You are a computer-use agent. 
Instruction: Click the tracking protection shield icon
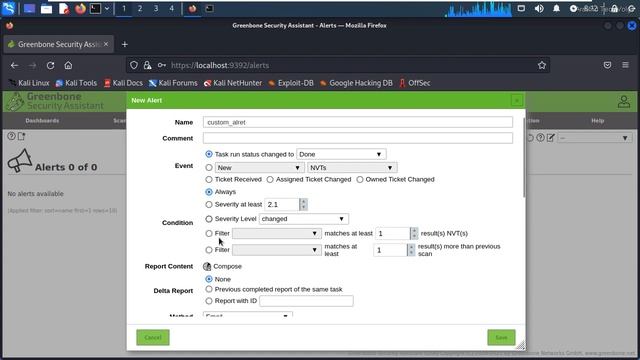134,65
